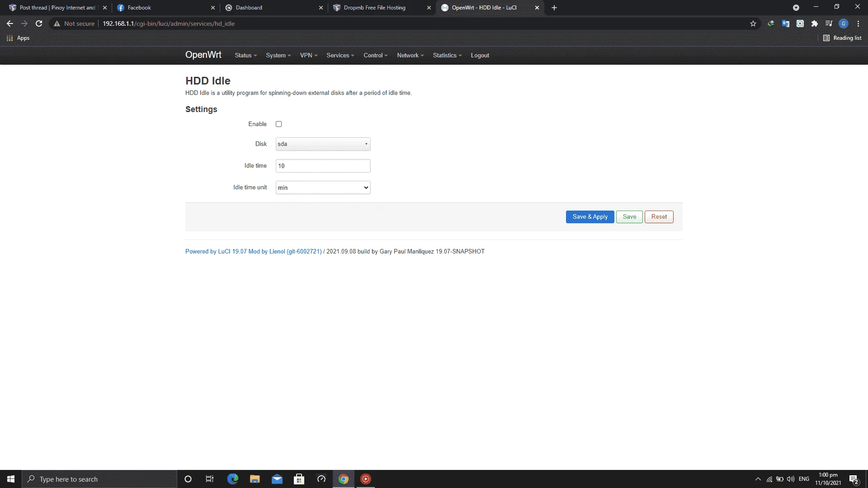Click the address bar URL

[168, 23]
